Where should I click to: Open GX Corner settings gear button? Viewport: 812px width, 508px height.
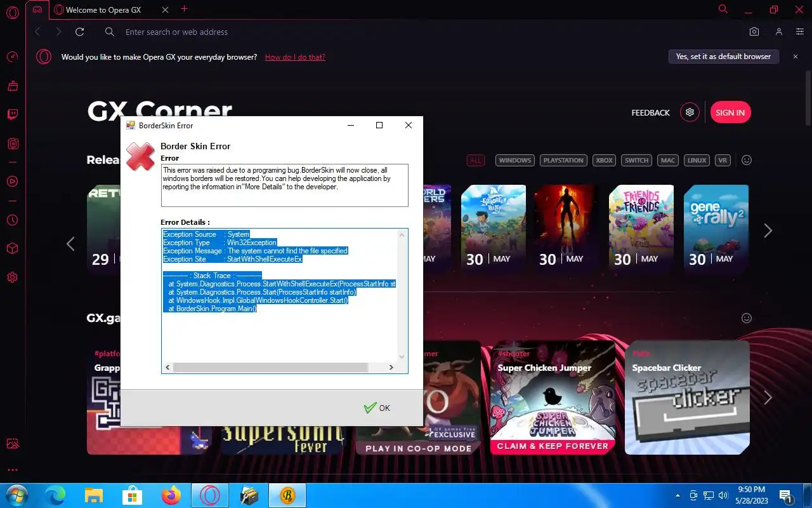click(690, 112)
